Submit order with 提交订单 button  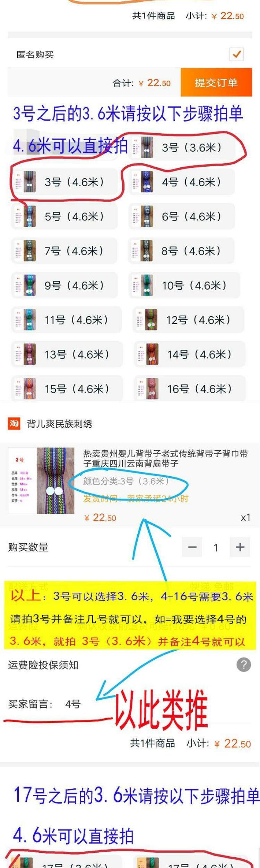coord(216,82)
